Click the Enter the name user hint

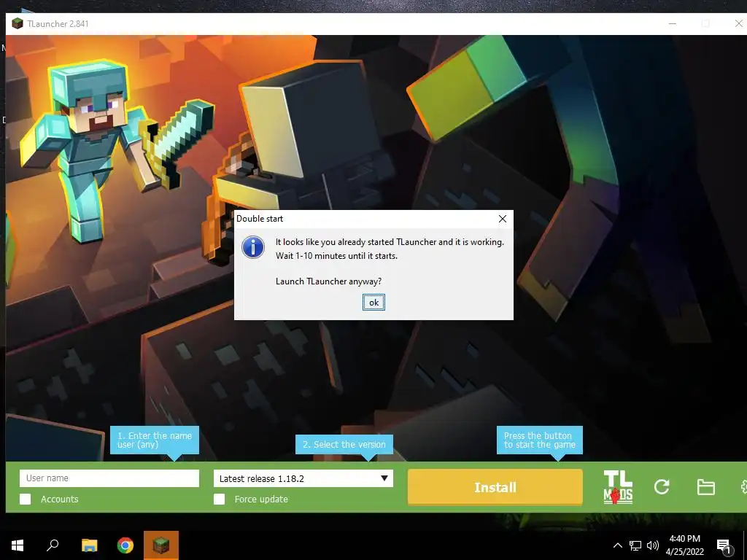coord(155,440)
